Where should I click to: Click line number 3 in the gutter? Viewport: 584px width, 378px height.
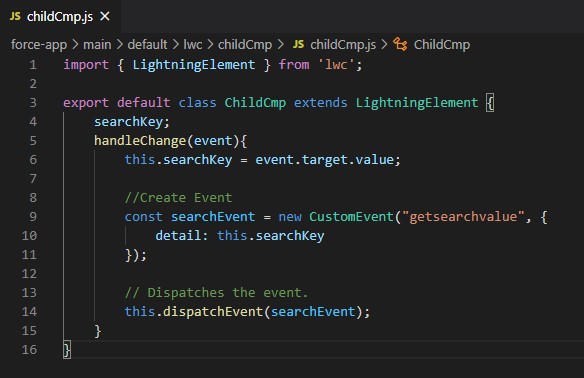click(33, 103)
